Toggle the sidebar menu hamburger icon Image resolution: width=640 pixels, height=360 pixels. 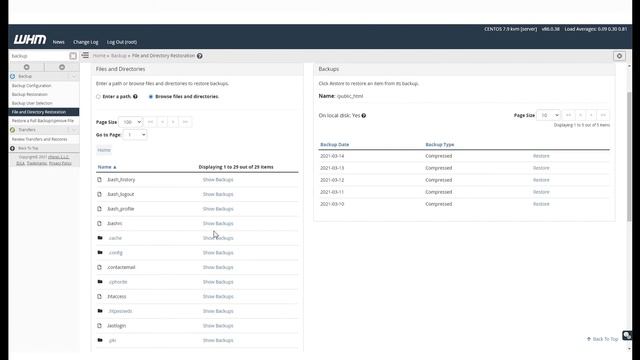pos(85,55)
